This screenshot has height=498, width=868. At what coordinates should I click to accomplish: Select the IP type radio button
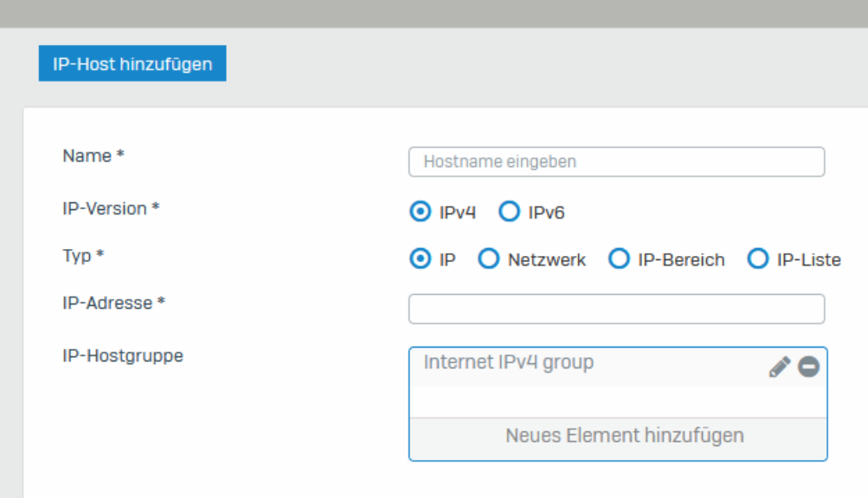[421, 259]
